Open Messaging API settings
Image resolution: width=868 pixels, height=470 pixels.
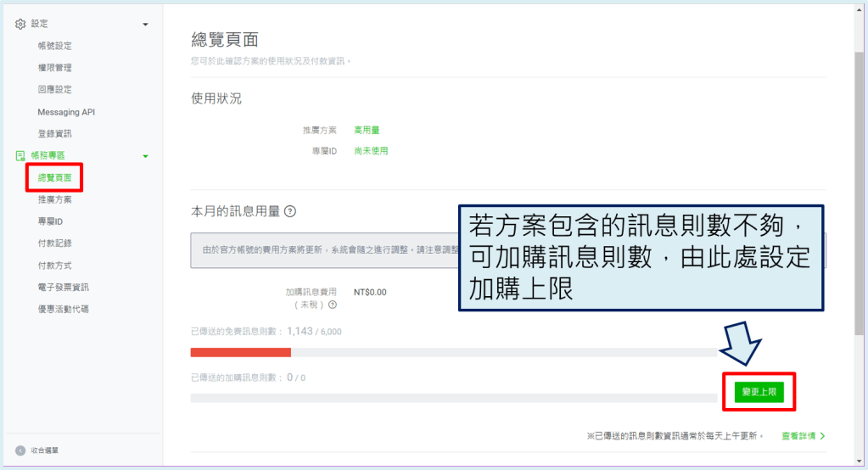click(66, 112)
